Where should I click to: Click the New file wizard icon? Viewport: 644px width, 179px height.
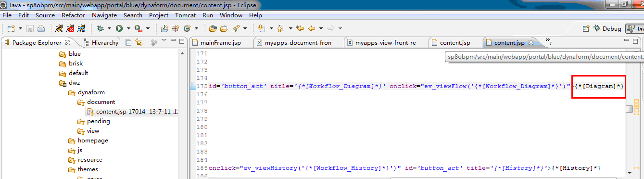click(x=11, y=28)
